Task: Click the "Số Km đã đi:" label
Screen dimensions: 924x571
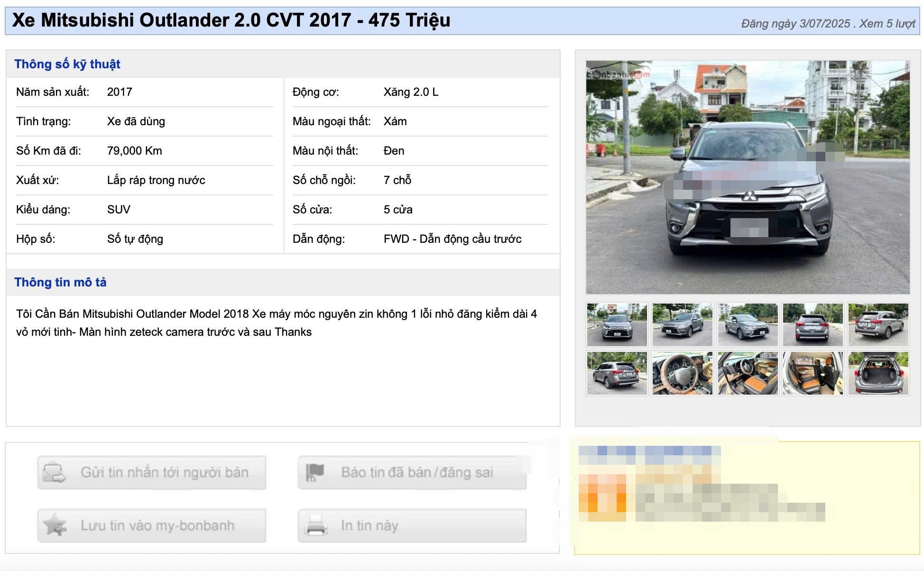Action: [48, 151]
